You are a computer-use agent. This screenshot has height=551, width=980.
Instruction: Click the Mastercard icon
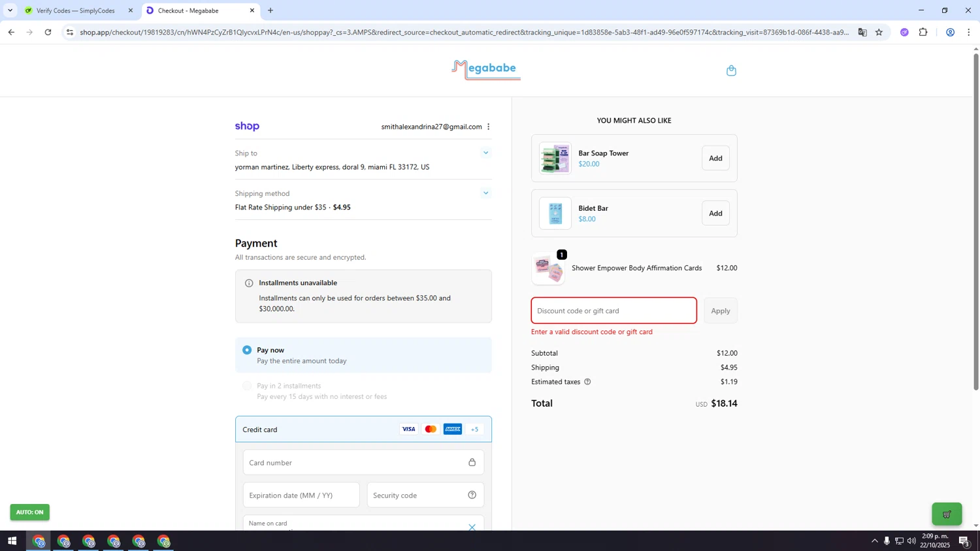[431, 429]
